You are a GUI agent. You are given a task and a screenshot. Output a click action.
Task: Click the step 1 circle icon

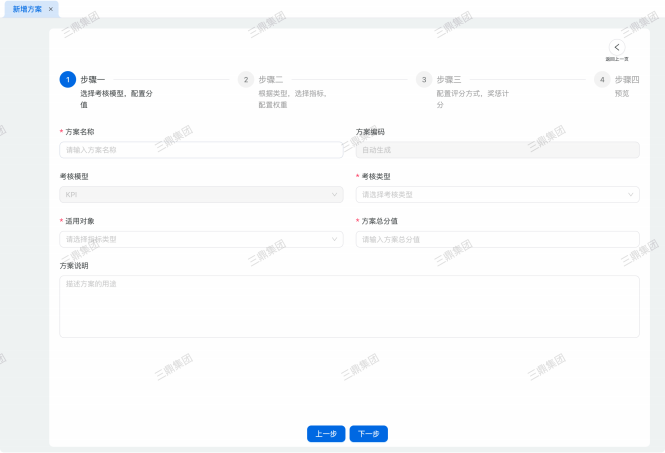67,79
